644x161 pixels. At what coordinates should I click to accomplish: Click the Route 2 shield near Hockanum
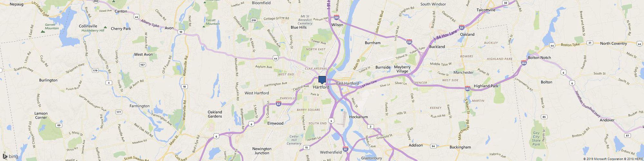(x=371, y=127)
